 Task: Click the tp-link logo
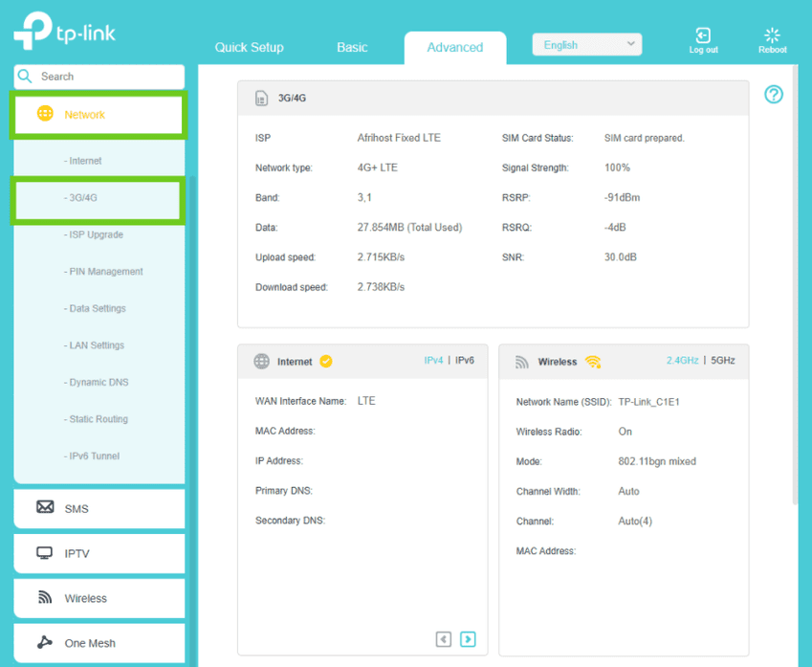tap(65, 32)
